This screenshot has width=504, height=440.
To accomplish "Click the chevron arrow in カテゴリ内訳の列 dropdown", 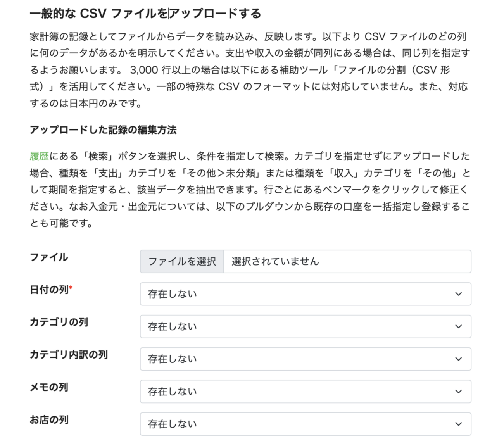I will click(458, 359).
